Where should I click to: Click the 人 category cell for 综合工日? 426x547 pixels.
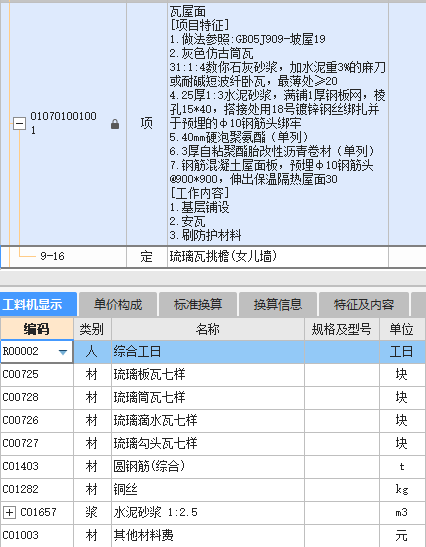(x=92, y=352)
